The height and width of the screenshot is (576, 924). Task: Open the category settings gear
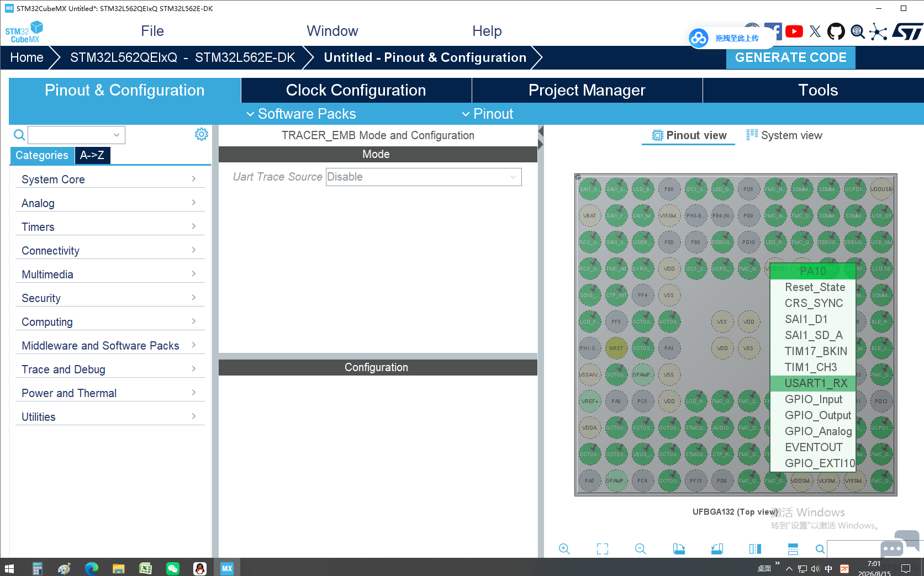pyautogui.click(x=202, y=134)
